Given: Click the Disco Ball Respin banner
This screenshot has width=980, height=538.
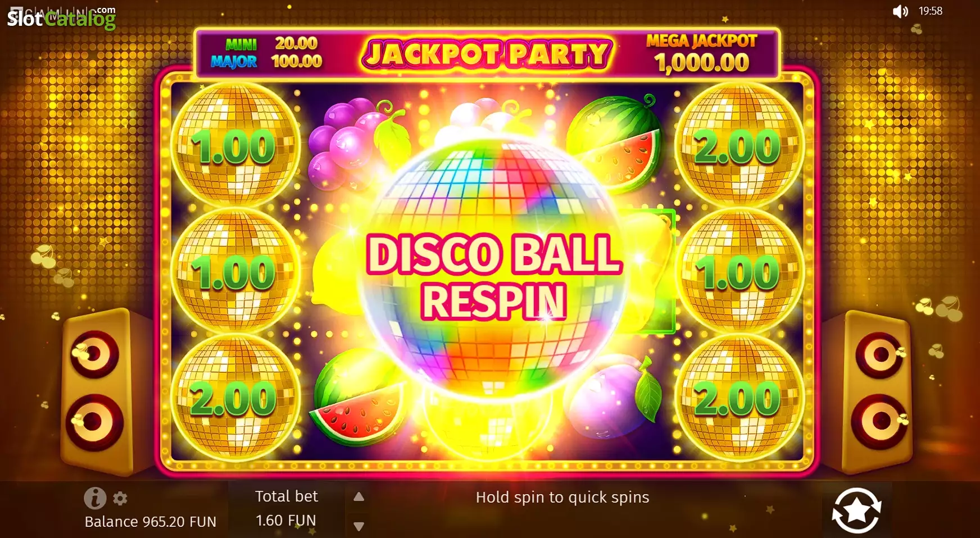Looking at the screenshot, I should pyautogui.click(x=493, y=276).
